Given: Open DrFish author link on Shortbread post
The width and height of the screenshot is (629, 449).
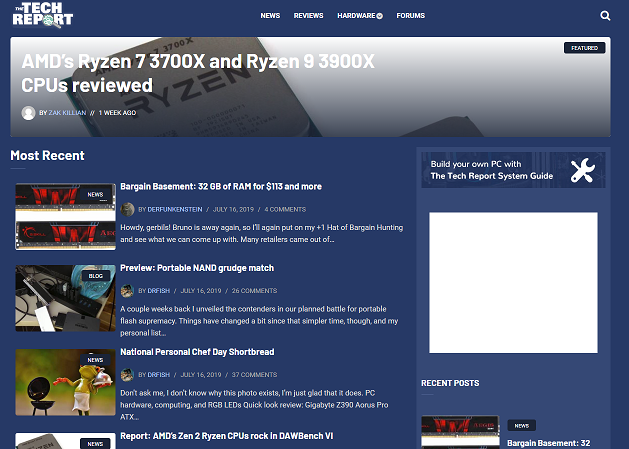Looking at the screenshot, I should tap(158, 374).
